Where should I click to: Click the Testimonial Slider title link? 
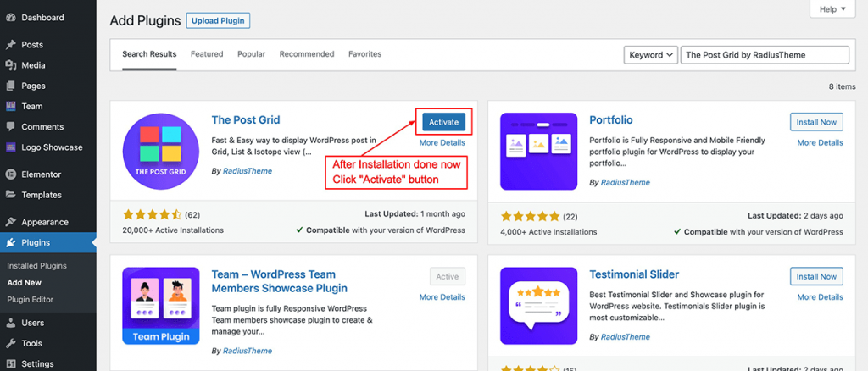click(634, 274)
